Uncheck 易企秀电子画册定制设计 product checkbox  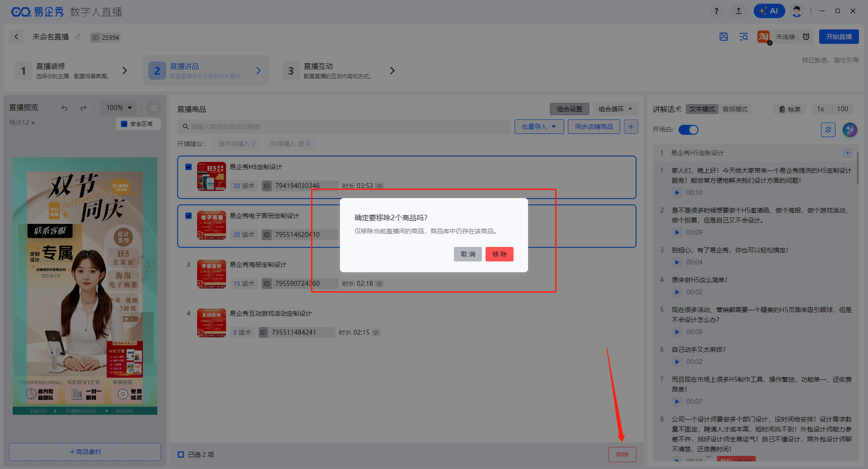189,216
